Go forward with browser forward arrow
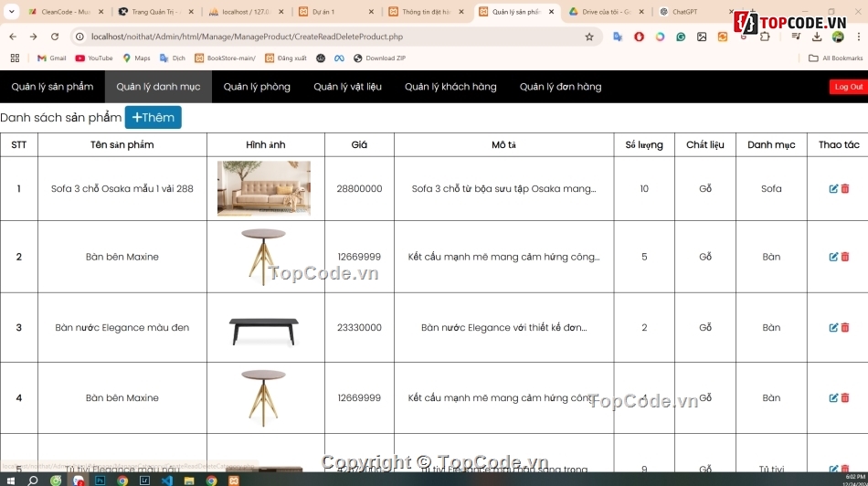Viewport: 868px width, 486px height. [x=33, y=37]
